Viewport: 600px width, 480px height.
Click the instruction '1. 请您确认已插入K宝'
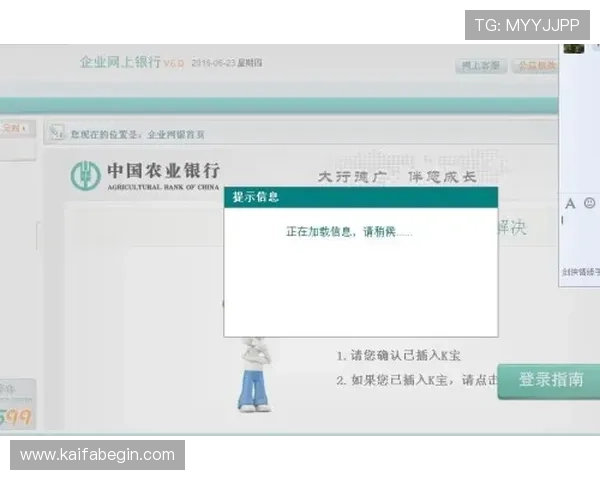[398, 356]
